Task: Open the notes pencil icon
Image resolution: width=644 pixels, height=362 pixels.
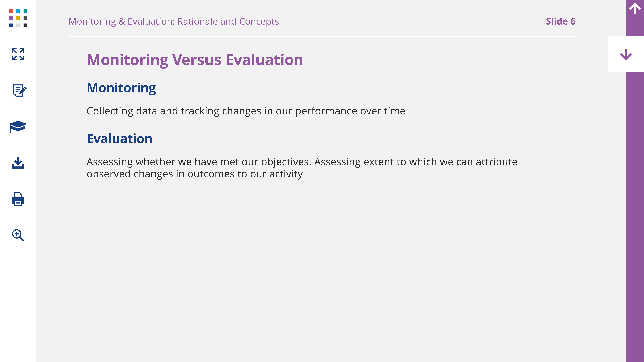Action: tap(19, 90)
